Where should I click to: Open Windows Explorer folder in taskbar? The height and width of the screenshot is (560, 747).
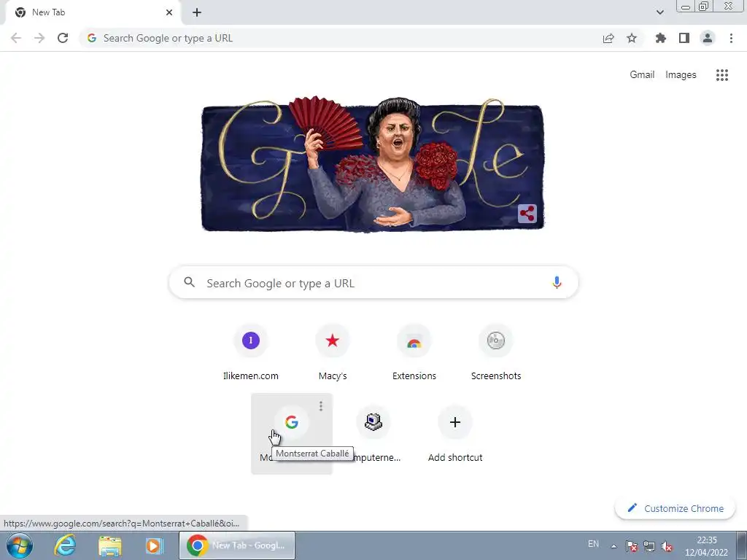[x=109, y=545]
